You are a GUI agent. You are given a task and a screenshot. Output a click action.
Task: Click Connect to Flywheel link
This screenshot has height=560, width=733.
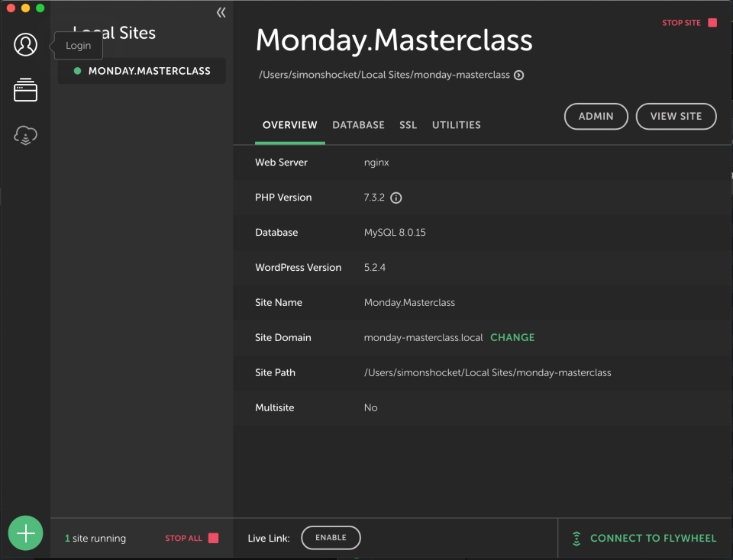click(x=653, y=539)
